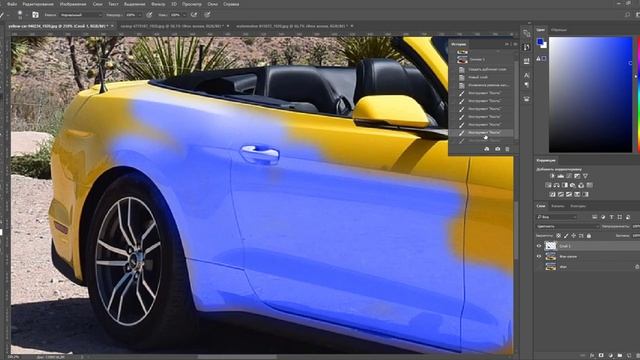The image size is (640, 360).
Task: Open the Редактирование menu
Action: click(x=38, y=4)
